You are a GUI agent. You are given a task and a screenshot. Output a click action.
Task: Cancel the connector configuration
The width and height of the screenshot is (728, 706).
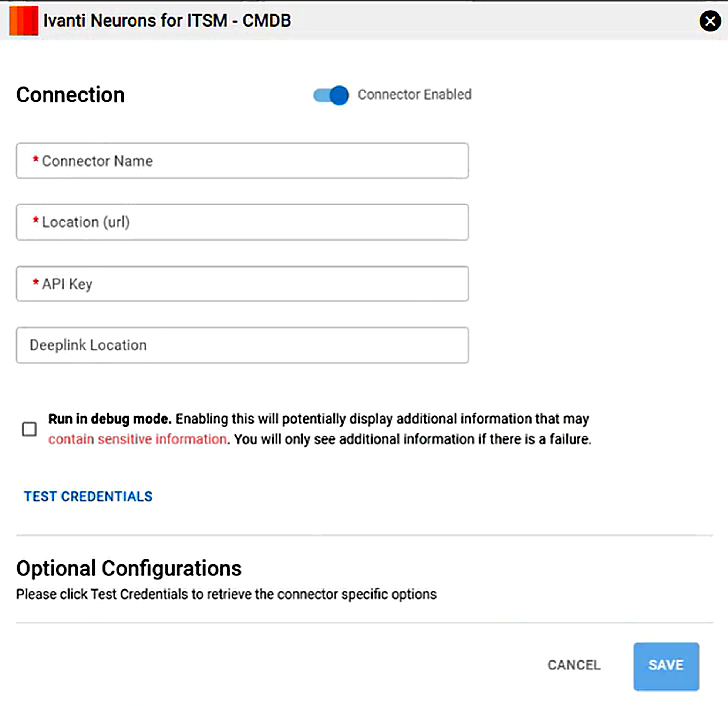pos(574,665)
